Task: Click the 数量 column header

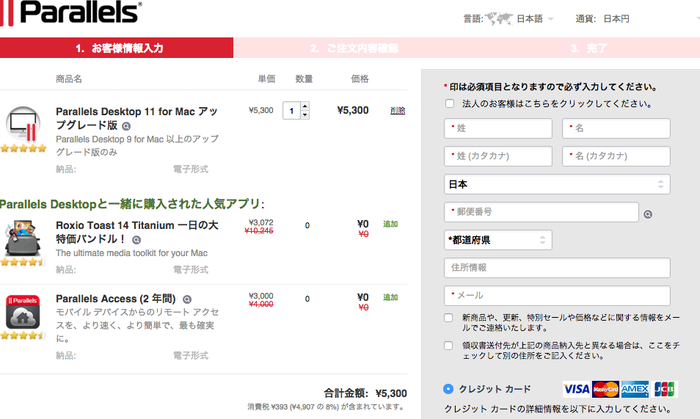Action: (x=304, y=79)
